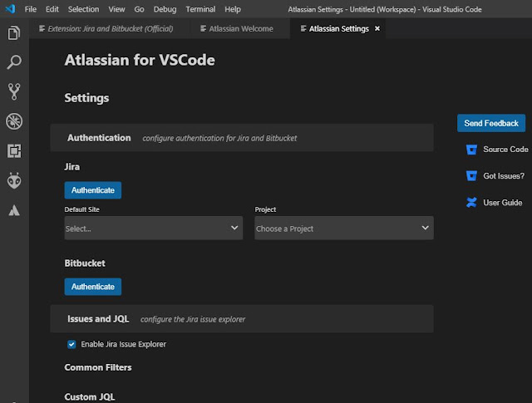Open the Got Issues? link
This screenshot has height=403, width=532.
click(504, 175)
